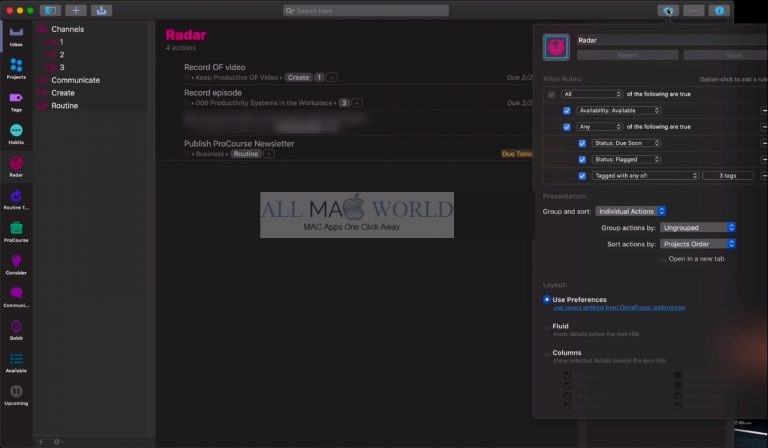Uncheck the Status: Due Soon checkbox

pyautogui.click(x=582, y=143)
